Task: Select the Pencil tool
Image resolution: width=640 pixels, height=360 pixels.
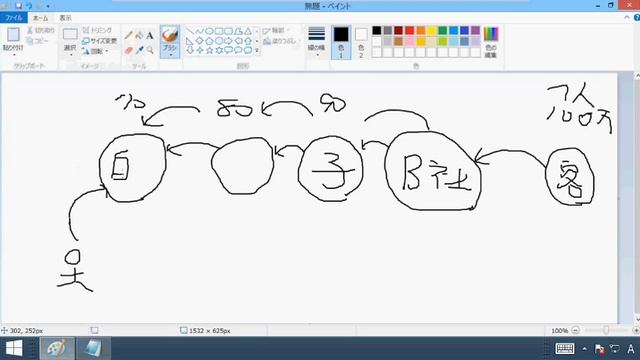Action: 129,36
